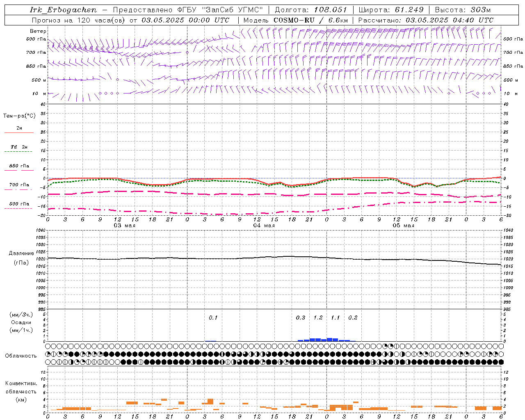The width and height of the screenshot is (525, 420).
Task: Click the 'Долгота: 108.051' longitude value
Action: click(310, 10)
